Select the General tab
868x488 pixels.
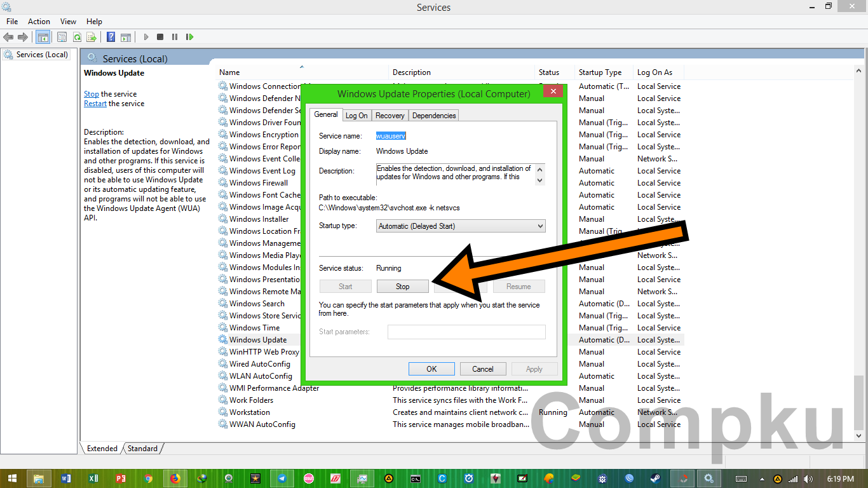pos(326,114)
